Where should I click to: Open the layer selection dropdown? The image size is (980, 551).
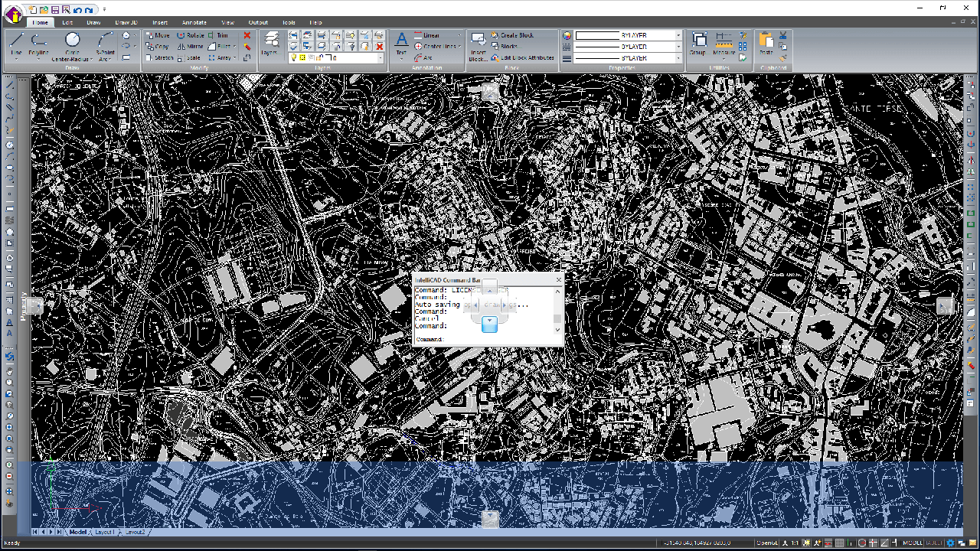click(x=381, y=58)
